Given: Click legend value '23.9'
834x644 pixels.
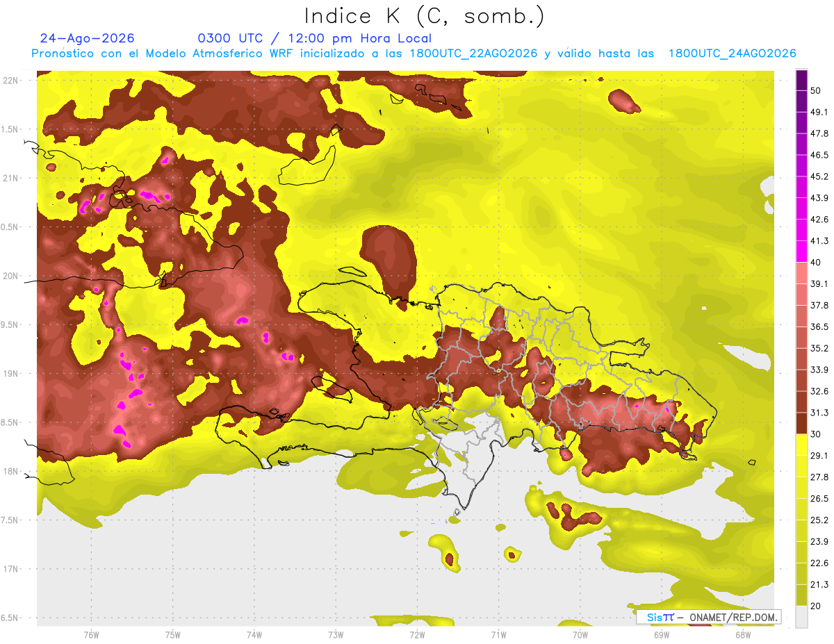Looking at the screenshot, I should point(818,542).
